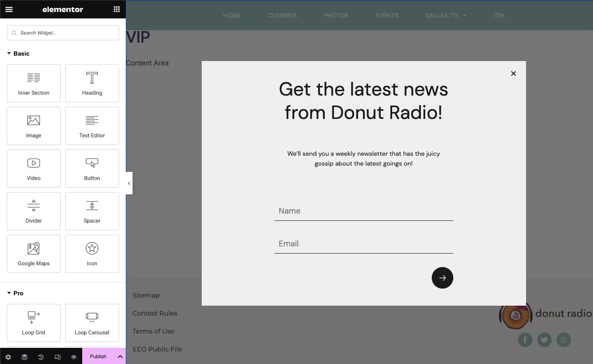Select the Heading widget
This screenshot has height=364, width=593.
pos(92,83)
